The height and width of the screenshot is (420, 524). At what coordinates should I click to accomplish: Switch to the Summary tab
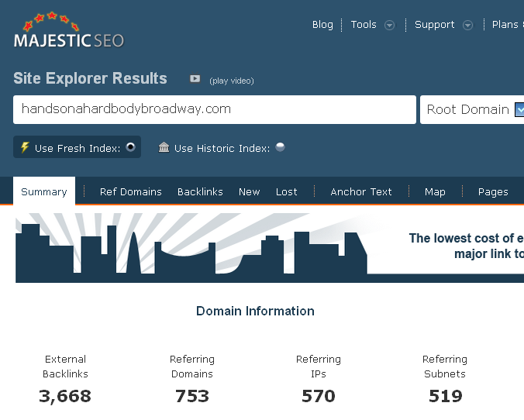[44, 191]
